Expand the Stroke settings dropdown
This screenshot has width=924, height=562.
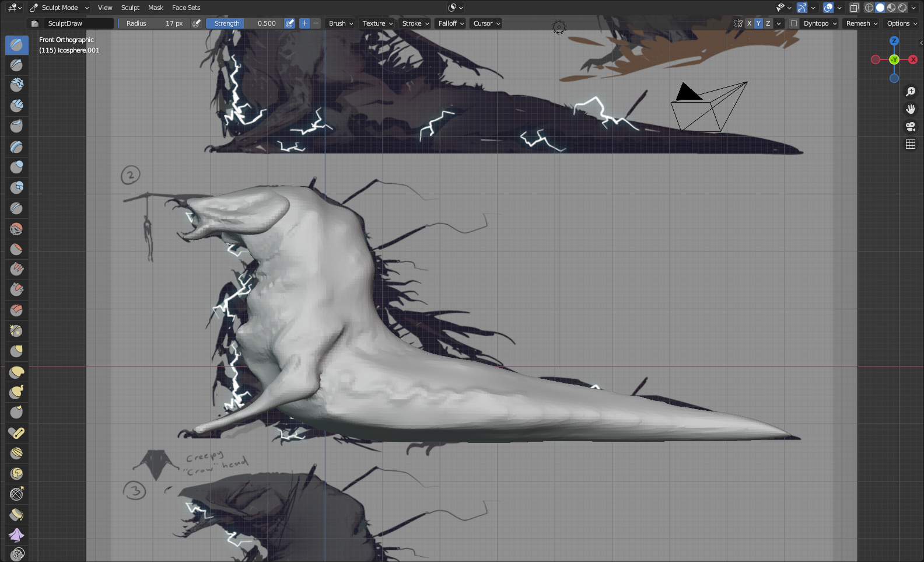point(415,23)
